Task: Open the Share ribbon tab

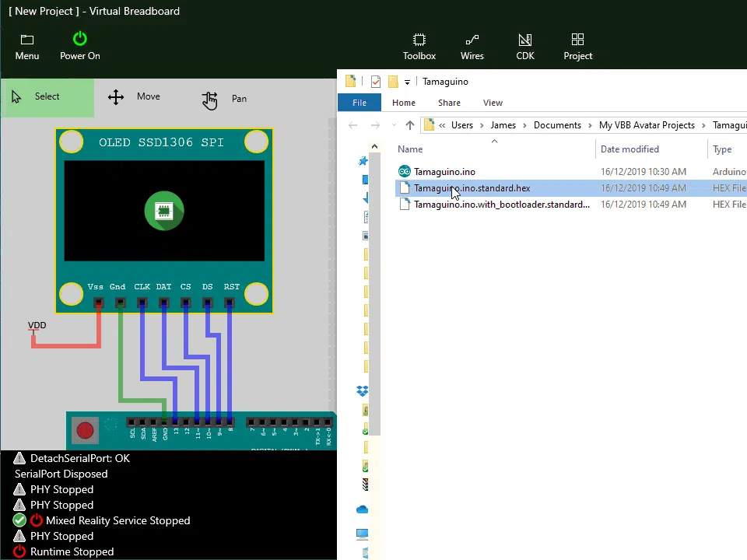Action: click(x=449, y=103)
